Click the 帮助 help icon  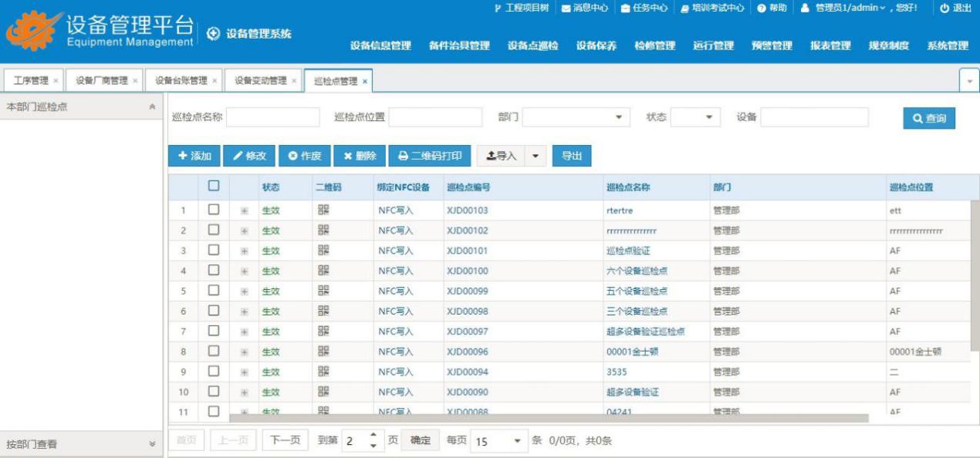(761, 8)
